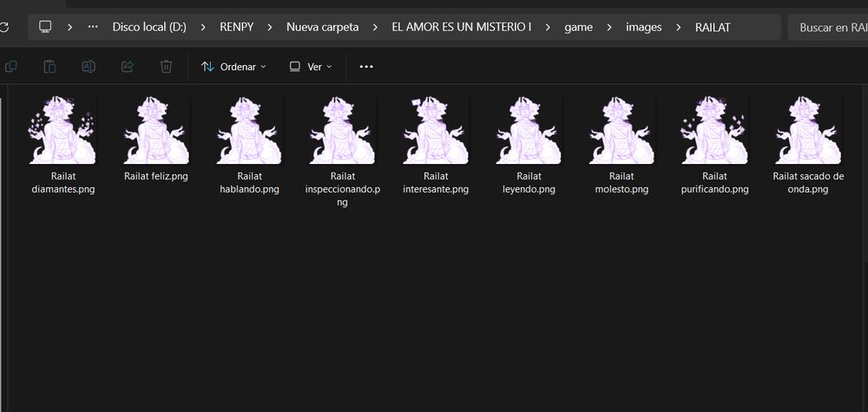The image size is (868, 412).
Task: Expand chevron after game breadcrumb
Action: (x=609, y=27)
